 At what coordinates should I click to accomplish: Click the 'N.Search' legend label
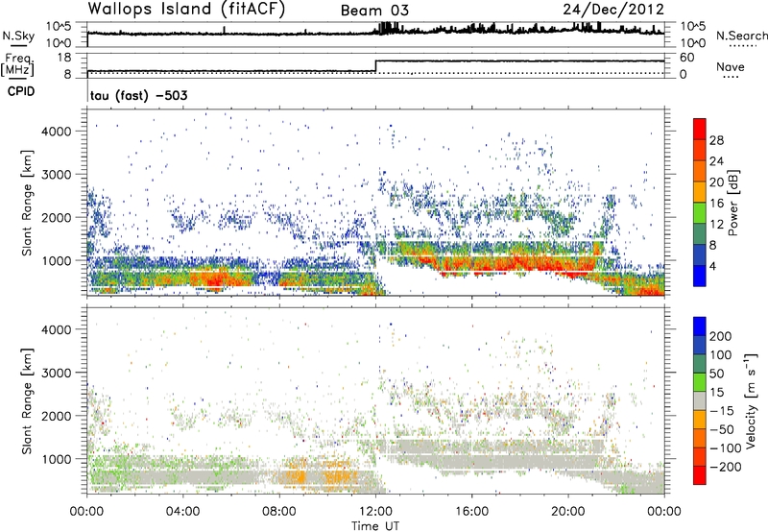coord(741,36)
